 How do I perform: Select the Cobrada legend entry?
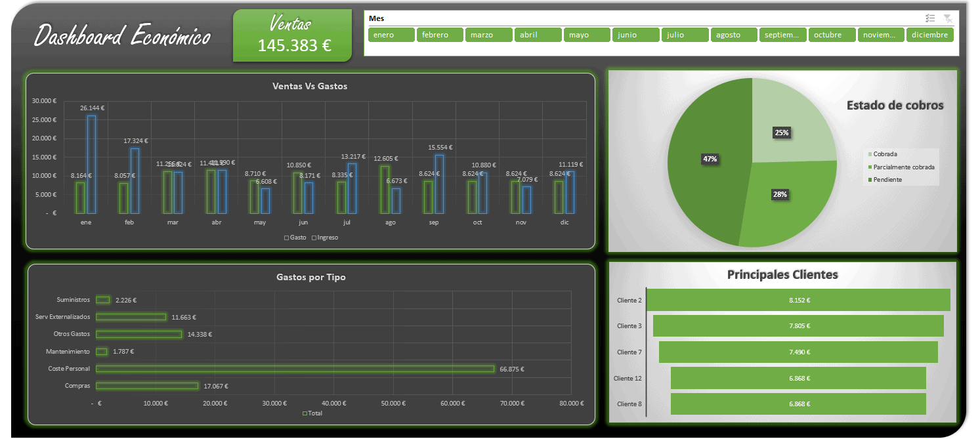point(882,154)
